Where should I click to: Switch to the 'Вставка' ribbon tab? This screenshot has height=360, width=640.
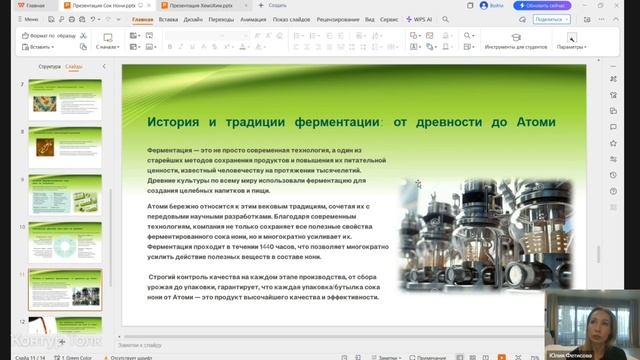(x=168, y=19)
